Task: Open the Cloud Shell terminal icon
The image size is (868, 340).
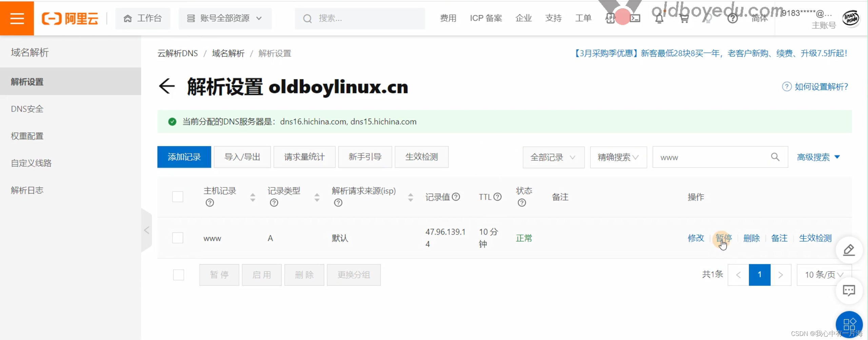Action: coord(635,18)
